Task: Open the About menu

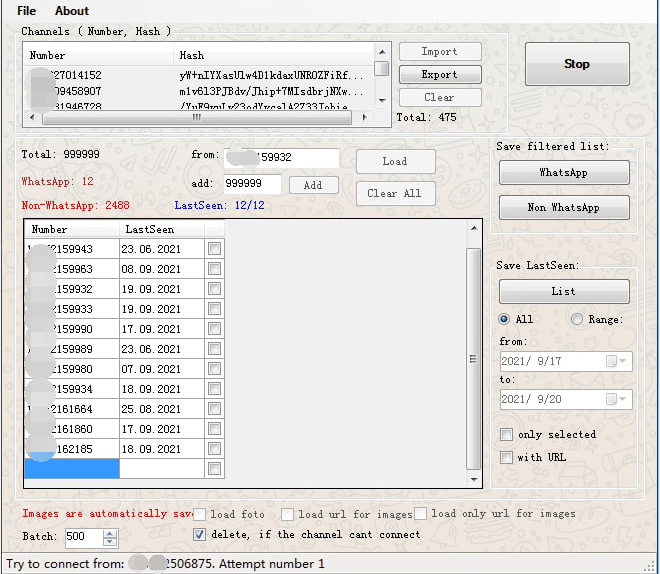Action: [72, 11]
